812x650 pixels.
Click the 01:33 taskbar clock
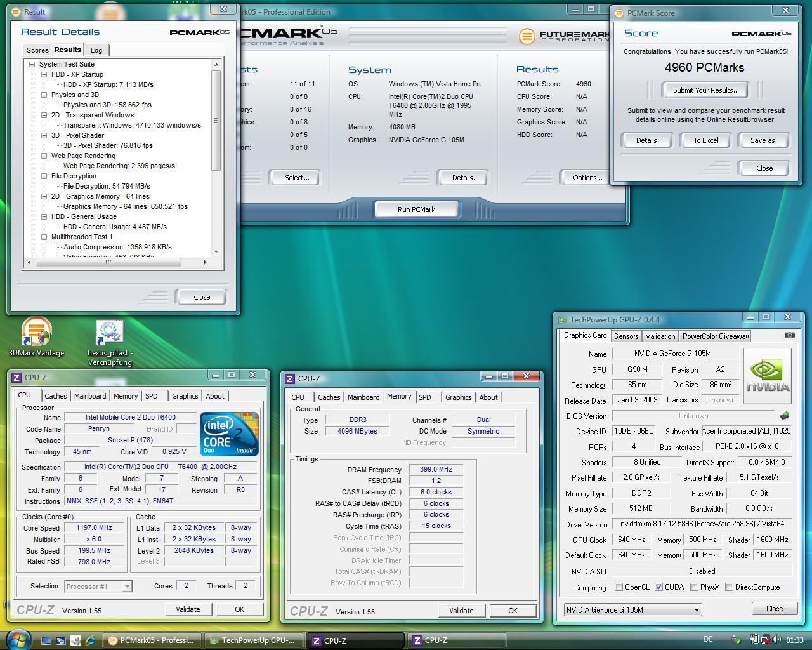(795, 640)
